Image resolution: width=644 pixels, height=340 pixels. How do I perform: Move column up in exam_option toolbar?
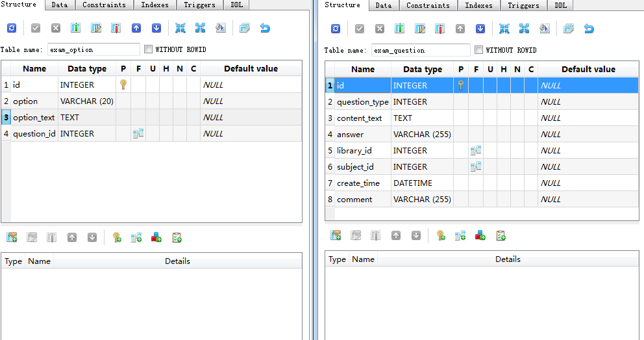click(x=136, y=28)
